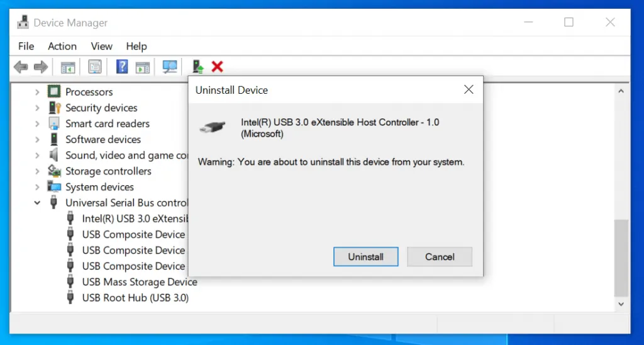Click the Software devices icon
The image size is (644, 345).
pyautogui.click(x=54, y=139)
